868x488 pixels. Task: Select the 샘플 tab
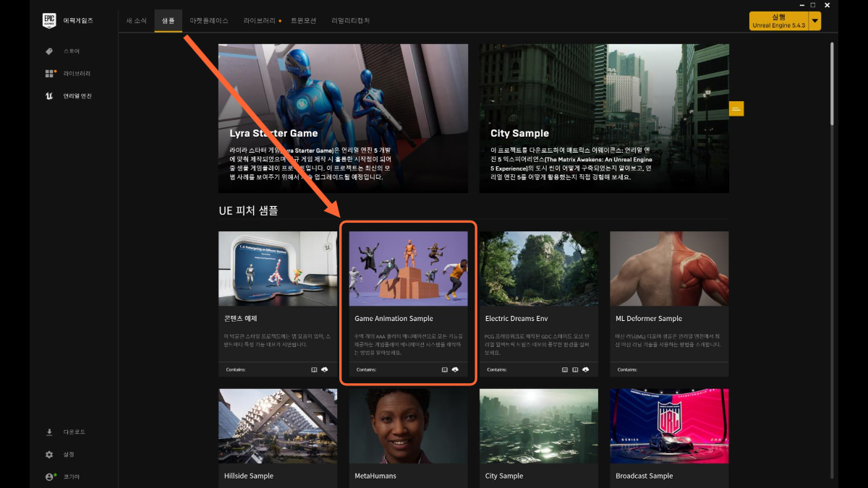click(x=168, y=21)
